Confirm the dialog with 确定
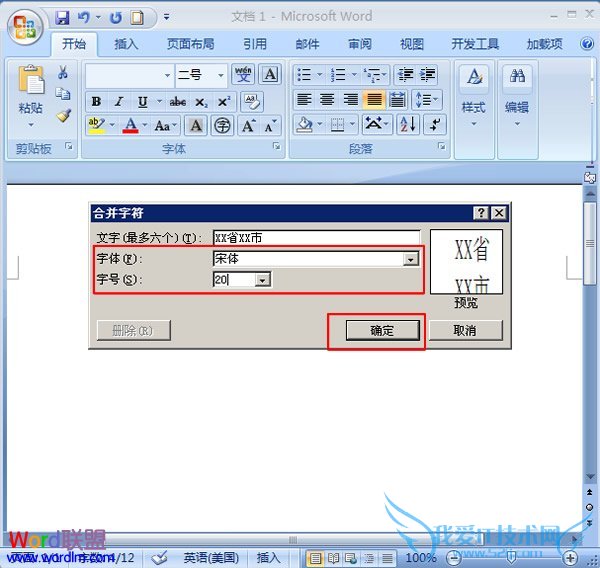Image resolution: width=600 pixels, height=568 pixels. point(382,330)
